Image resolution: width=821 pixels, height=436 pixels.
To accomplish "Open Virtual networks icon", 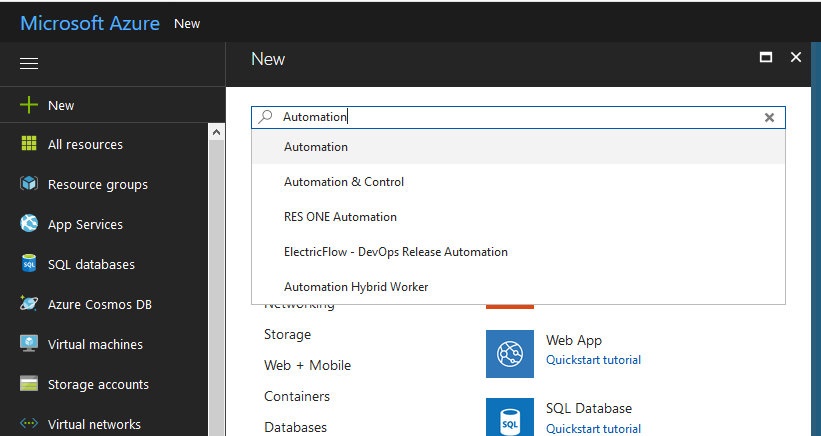I will [29, 423].
